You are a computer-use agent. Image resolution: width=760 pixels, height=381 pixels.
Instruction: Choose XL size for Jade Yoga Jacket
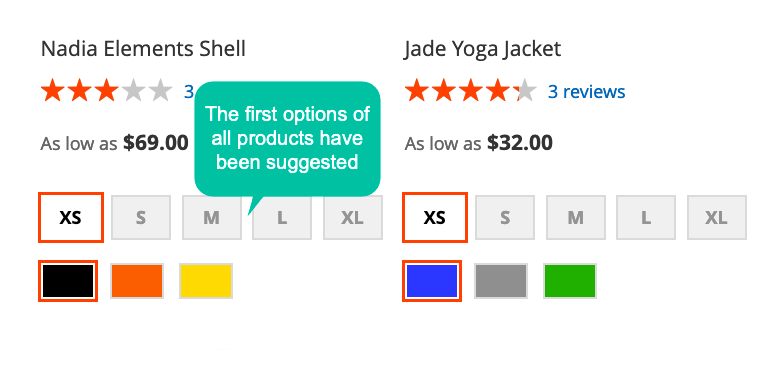[717, 218]
